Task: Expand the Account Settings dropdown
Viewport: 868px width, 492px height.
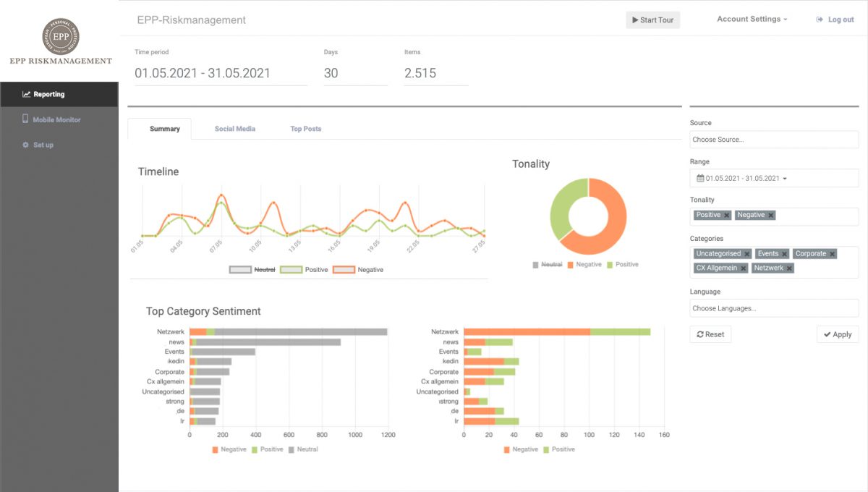Action: pos(752,20)
